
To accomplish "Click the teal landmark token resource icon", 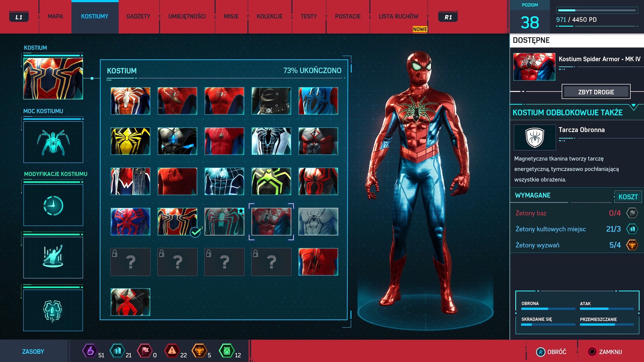I will click(117, 351).
